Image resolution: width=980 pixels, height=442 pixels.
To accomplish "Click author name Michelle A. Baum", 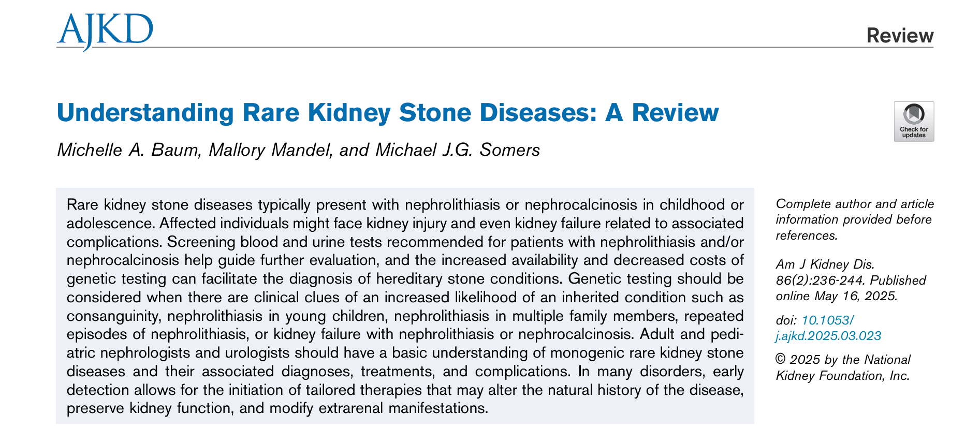I will [128, 150].
